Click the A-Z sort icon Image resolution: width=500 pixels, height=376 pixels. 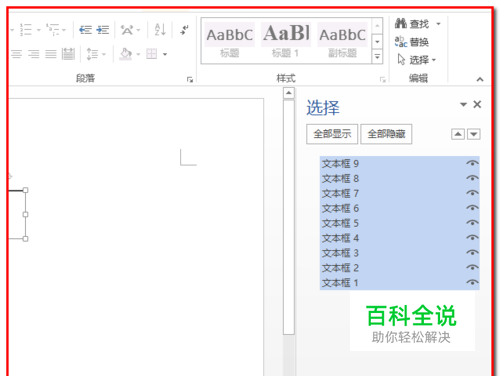160,30
